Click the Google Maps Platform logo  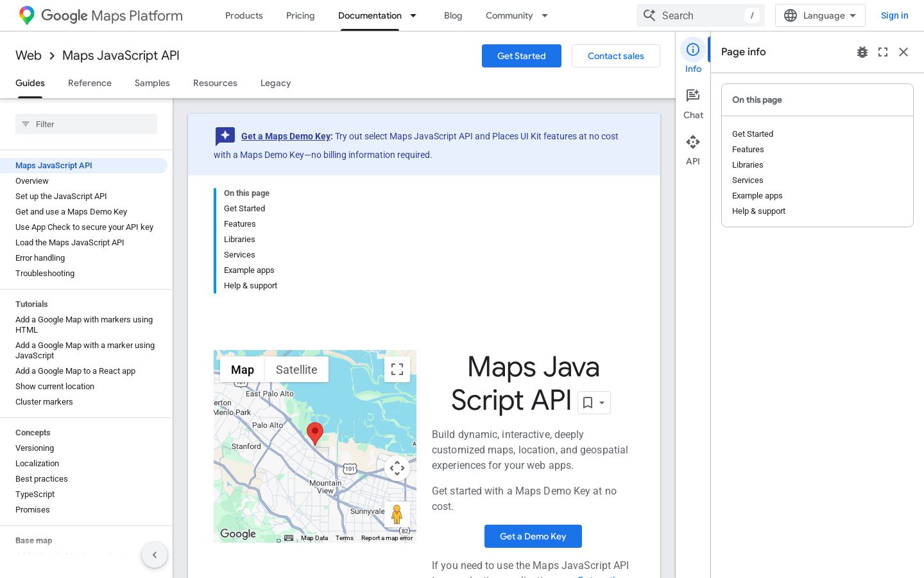point(101,15)
